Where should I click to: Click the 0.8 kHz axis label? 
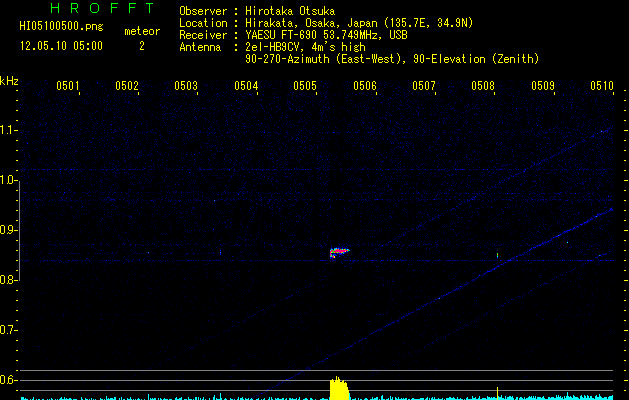pos(8,280)
